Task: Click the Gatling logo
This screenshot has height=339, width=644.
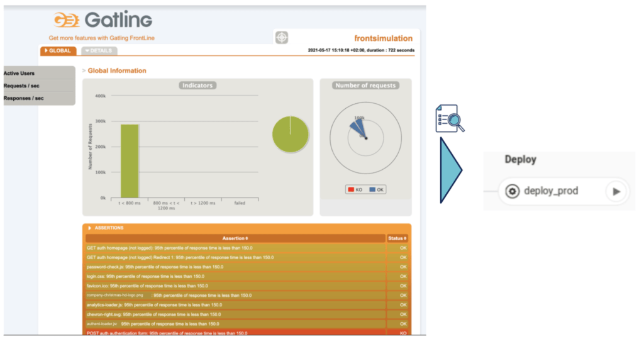Action: click(x=103, y=19)
